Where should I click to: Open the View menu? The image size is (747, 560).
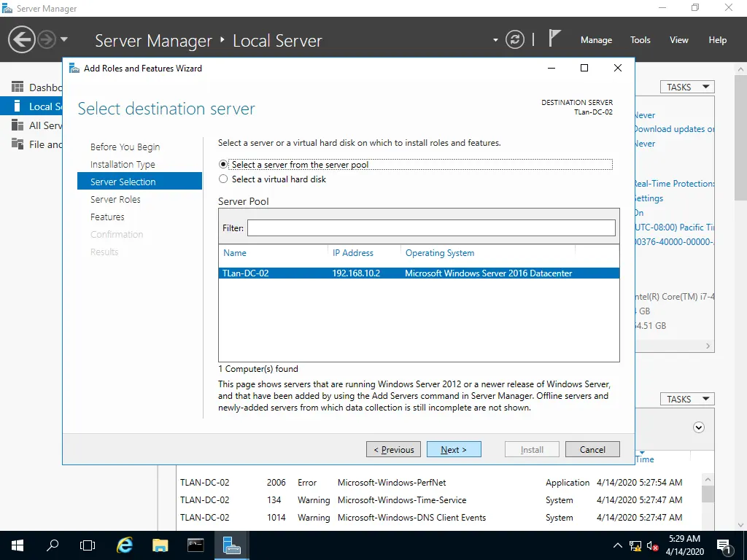[679, 40]
